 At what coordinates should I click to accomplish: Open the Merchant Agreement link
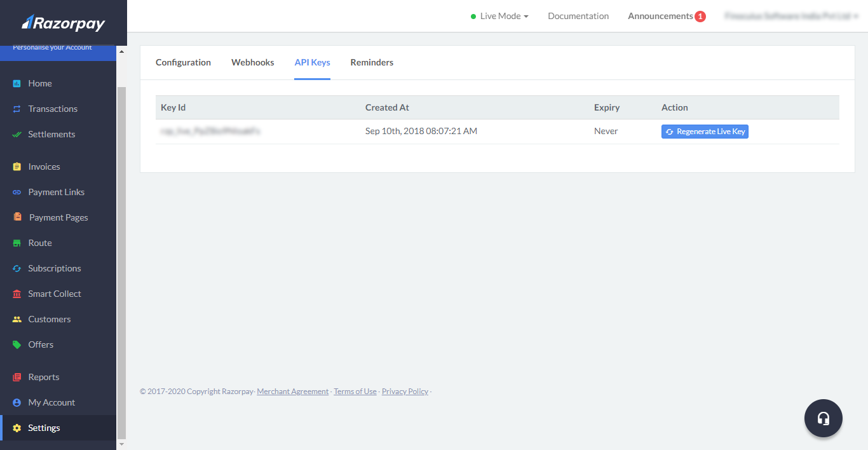point(293,392)
